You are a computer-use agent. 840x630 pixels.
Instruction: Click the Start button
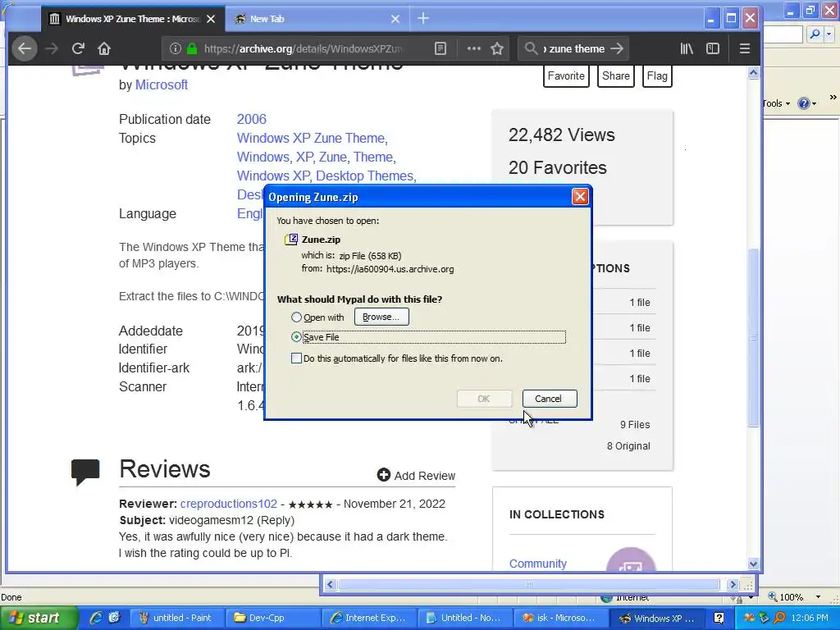(x=38, y=618)
